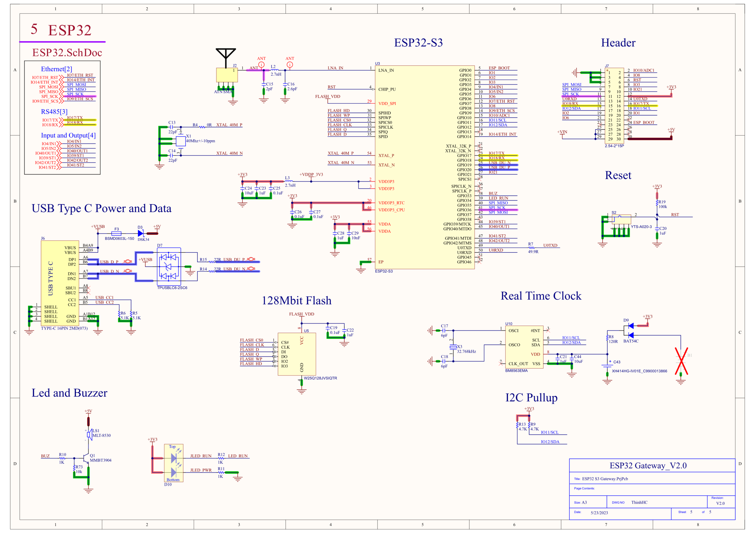Select the red-crossed B1 battery symbol
Image resolution: width=756 pixels, height=534 pixels.
click(681, 361)
